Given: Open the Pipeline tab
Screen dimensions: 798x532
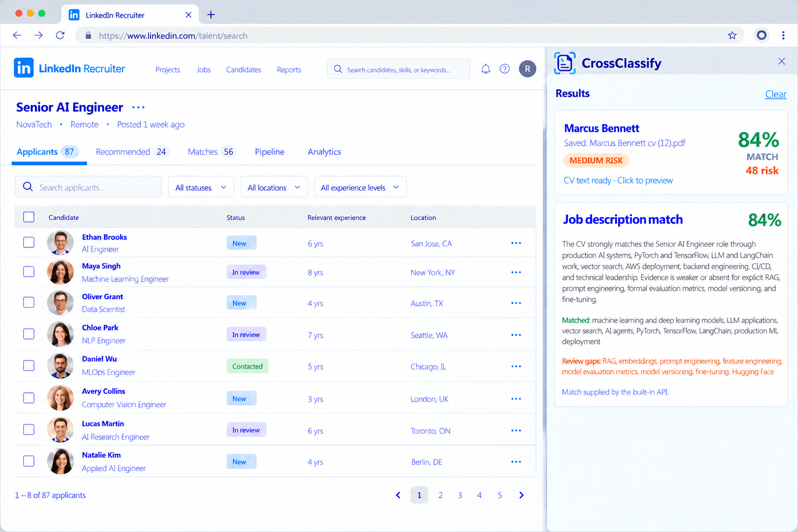Looking at the screenshot, I should coord(270,152).
